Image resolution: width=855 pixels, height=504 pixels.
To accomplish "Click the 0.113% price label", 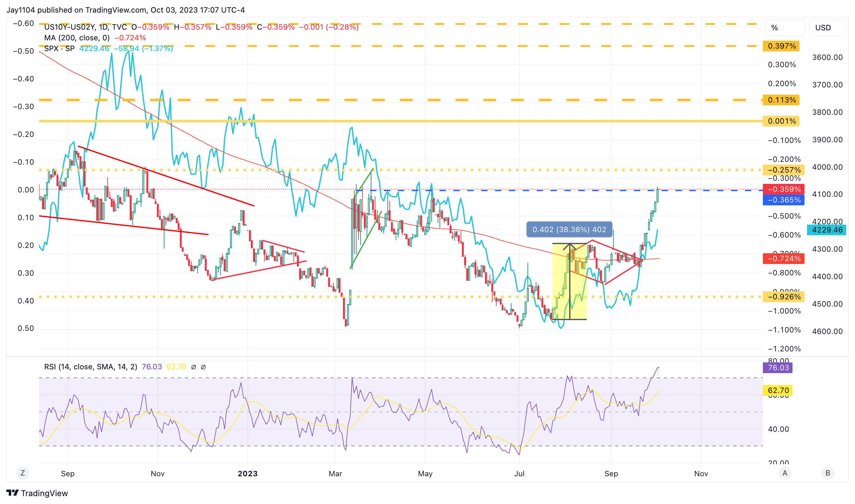I will click(x=781, y=100).
